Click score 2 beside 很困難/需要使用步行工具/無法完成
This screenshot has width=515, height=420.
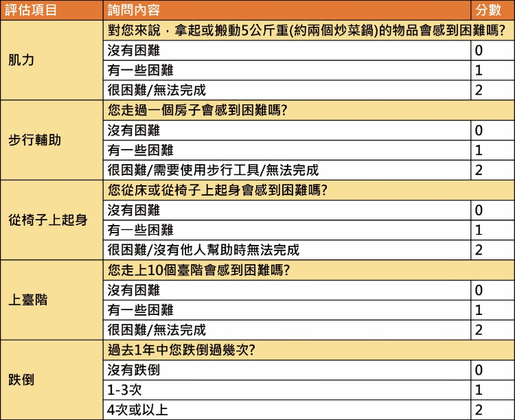pos(492,170)
